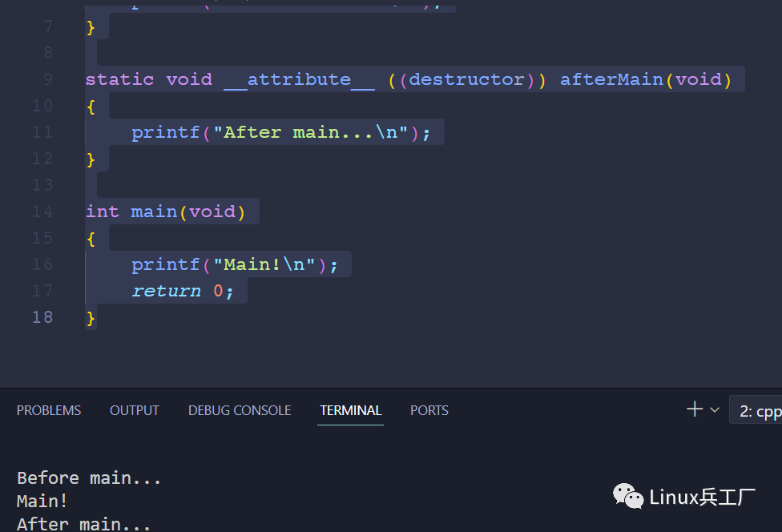Open the DEBUG CONSOLE tab

click(240, 410)
